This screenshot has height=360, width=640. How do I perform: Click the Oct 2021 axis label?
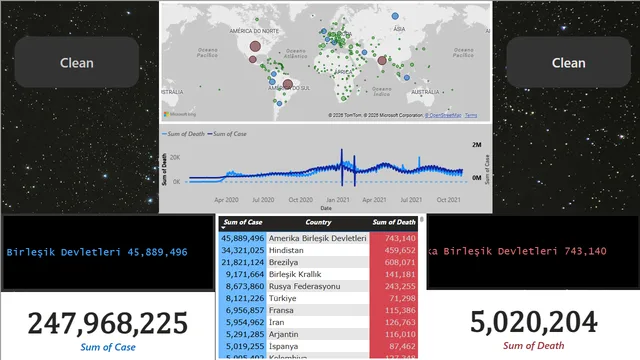point(448,200)
